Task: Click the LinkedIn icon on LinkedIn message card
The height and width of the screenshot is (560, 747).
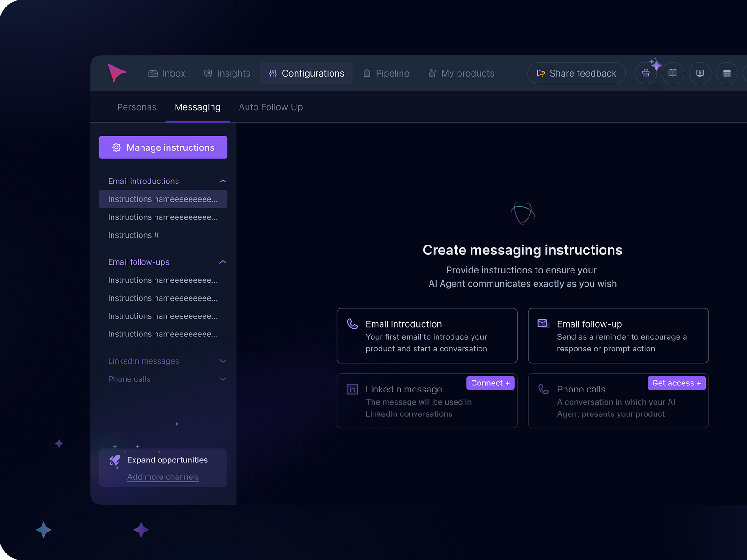Action: tap(352, 389)
